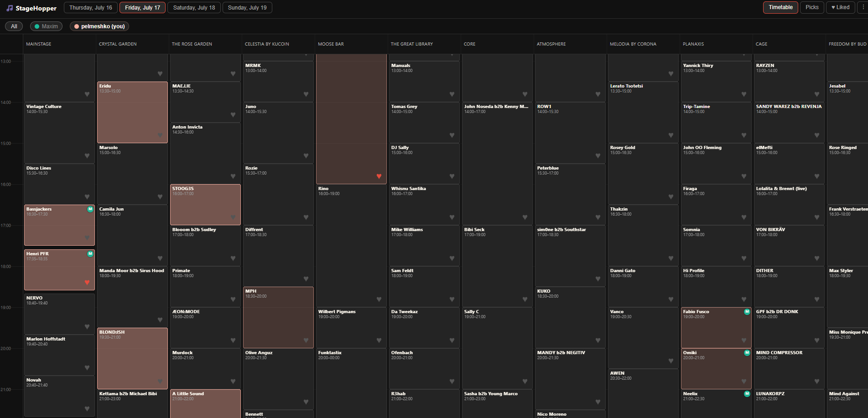The width and height of the screenshot is (868, 418).
Task: Like the Rozie set with the heart
Action: [x=306, y=217]
